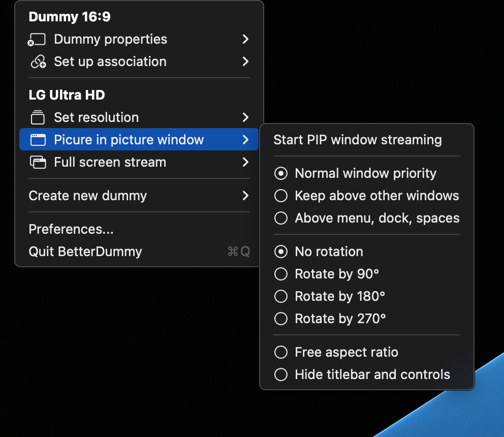
Task: Expand the Create new dummy submenu
Action: tap(246, 196)
